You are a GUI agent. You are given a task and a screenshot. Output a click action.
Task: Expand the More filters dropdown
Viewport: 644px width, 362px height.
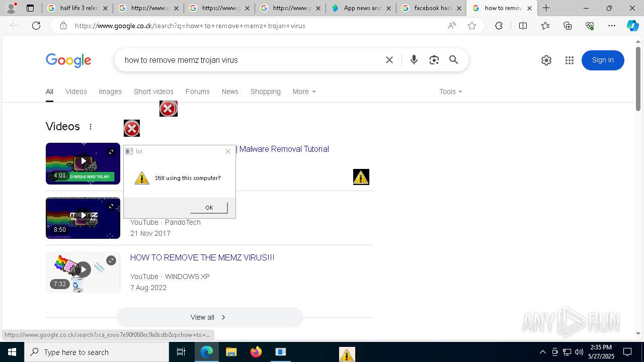tap(304, 92)
